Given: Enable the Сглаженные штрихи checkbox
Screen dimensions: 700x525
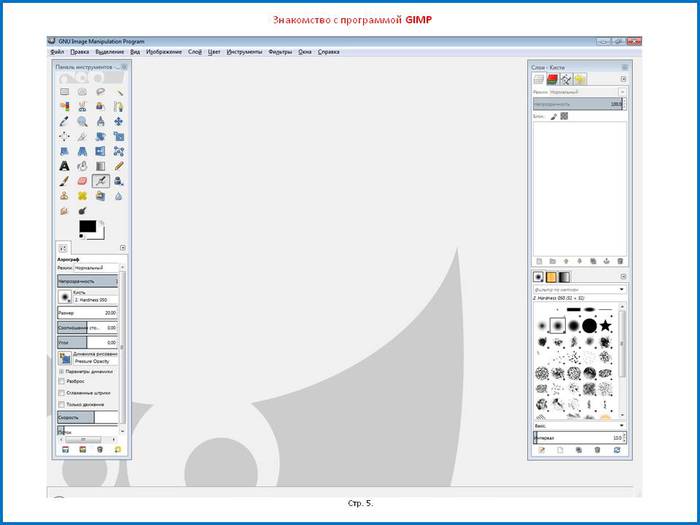Looking at the screenshot, I should pos(62,393).
